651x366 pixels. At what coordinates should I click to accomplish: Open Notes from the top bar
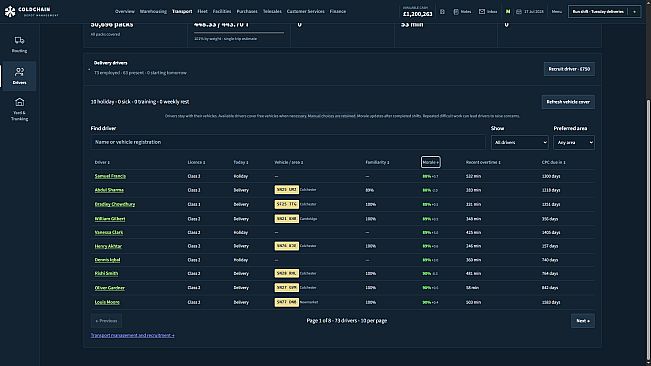(x=462, y=12)
